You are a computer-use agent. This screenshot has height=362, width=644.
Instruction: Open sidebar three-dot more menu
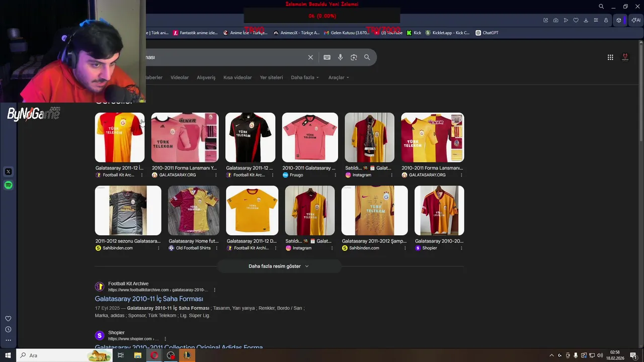click(x=8, y=340)
